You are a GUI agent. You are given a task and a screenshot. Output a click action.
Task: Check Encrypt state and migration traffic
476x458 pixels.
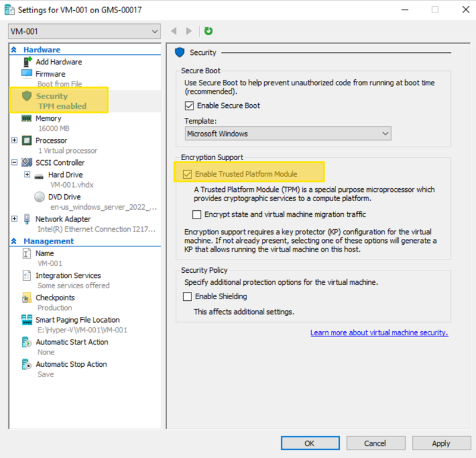198,214
